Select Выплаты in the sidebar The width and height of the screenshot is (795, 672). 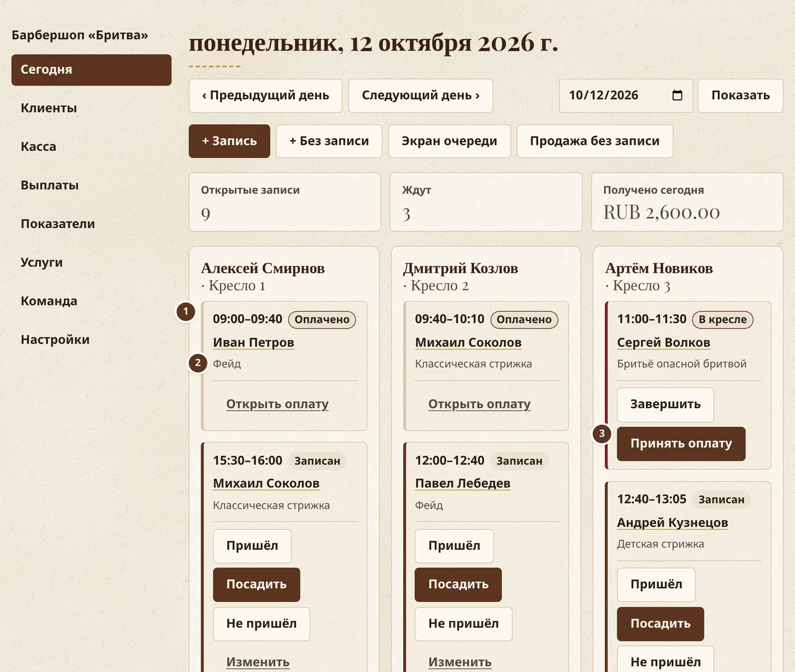tap(91, 185)
